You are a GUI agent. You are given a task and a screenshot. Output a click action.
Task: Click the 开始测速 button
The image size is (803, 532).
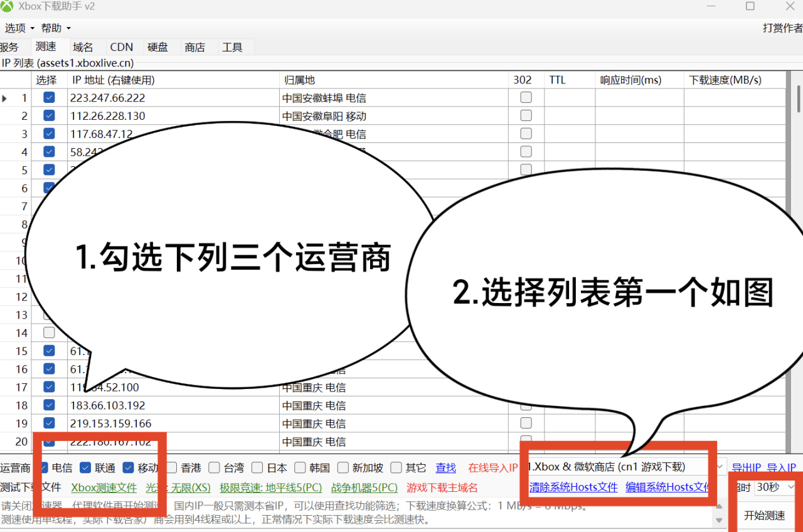(764, 515)
